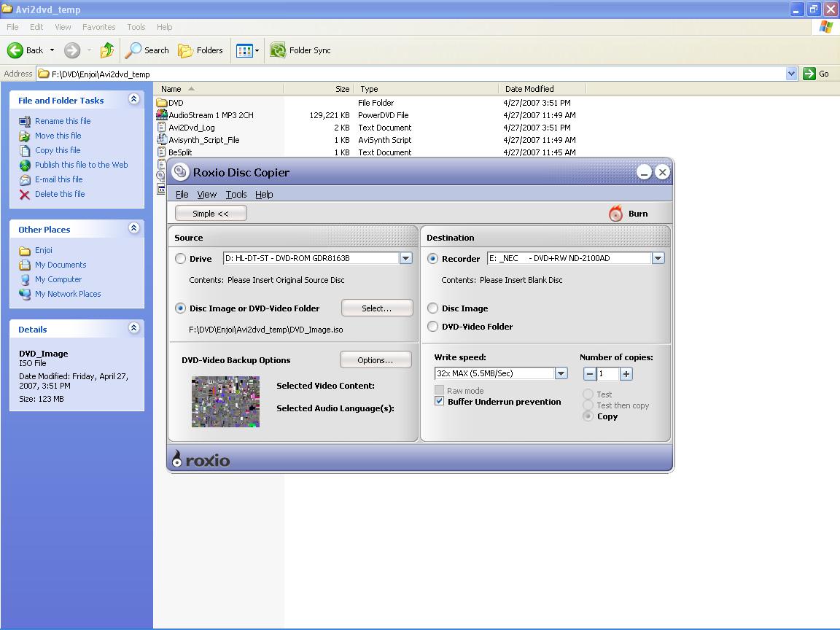Click the AudioStream 1 MP3 2CH file icon

162,115
